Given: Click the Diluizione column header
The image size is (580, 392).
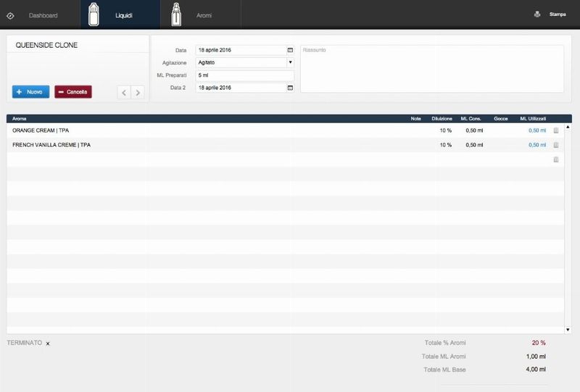Looking at the screenshot, I should [442, 119].
